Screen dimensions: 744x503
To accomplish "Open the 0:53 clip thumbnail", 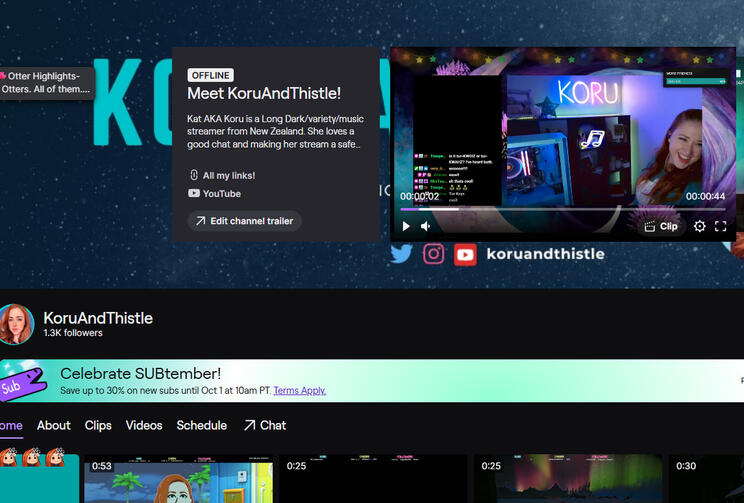I will pyautogui.click(x=178, y=479).
